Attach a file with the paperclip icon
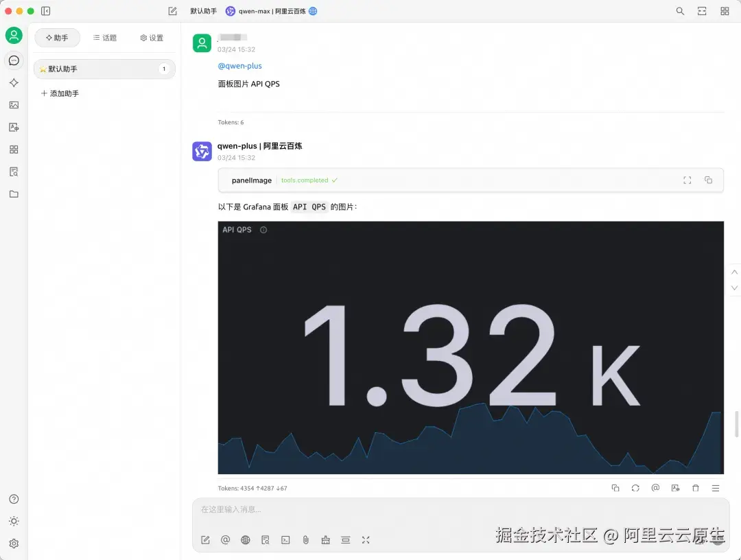Screen dimensions: 741x560 tap(305, 539)
